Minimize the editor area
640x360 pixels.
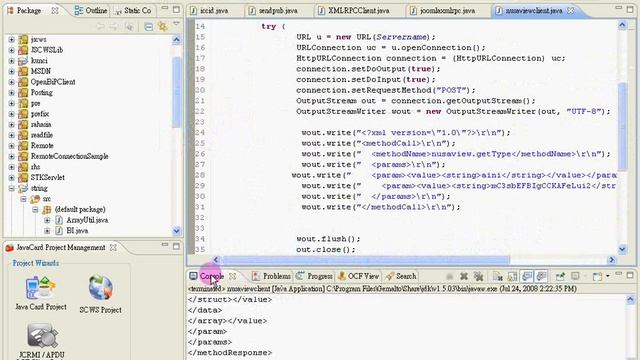point(618,8)
